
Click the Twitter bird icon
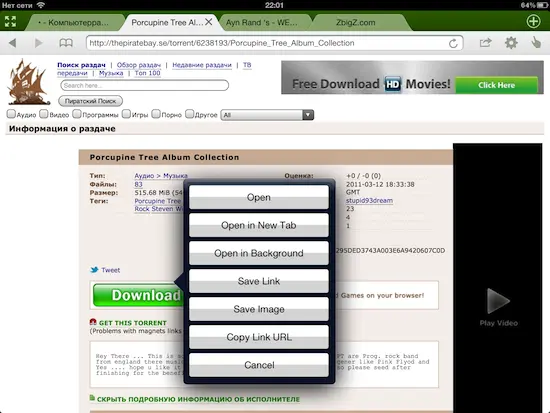(x=94, y=270)
